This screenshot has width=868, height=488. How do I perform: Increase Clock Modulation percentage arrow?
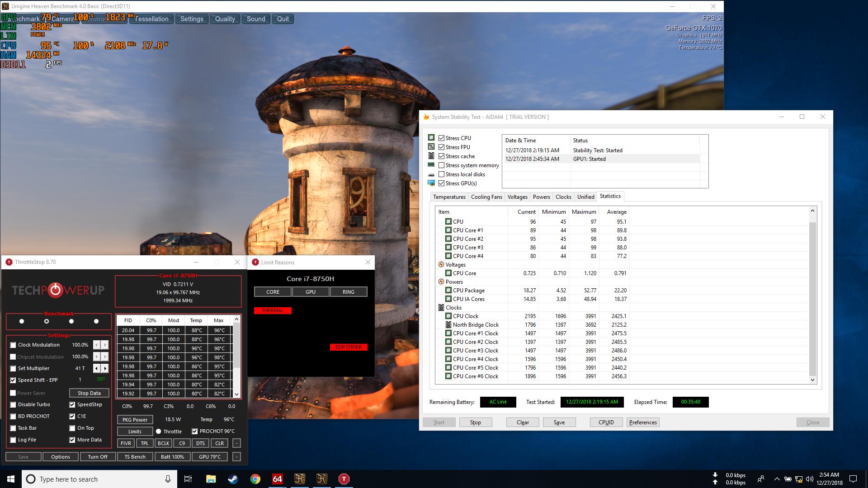[105, 345]
